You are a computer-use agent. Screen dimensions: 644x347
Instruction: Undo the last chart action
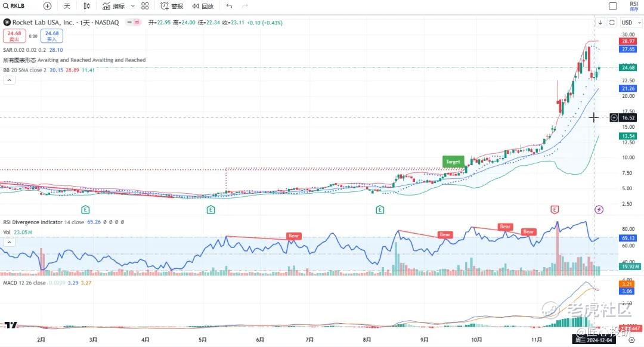click(x=229, y=6)
